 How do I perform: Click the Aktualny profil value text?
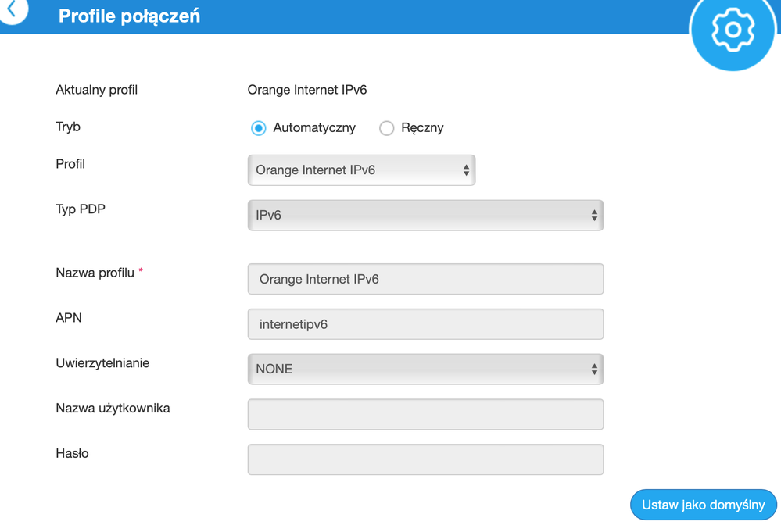pos(307,90)
